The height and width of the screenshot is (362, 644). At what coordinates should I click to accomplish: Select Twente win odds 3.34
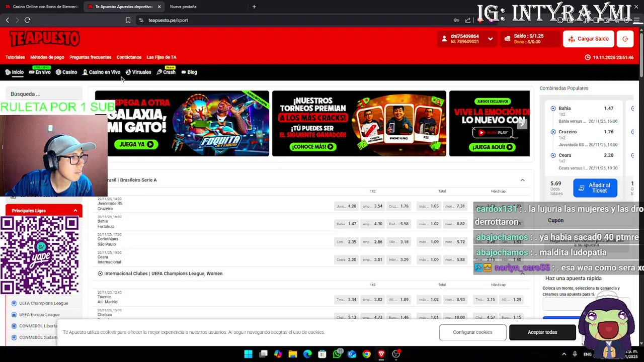[x=346, y=300]
